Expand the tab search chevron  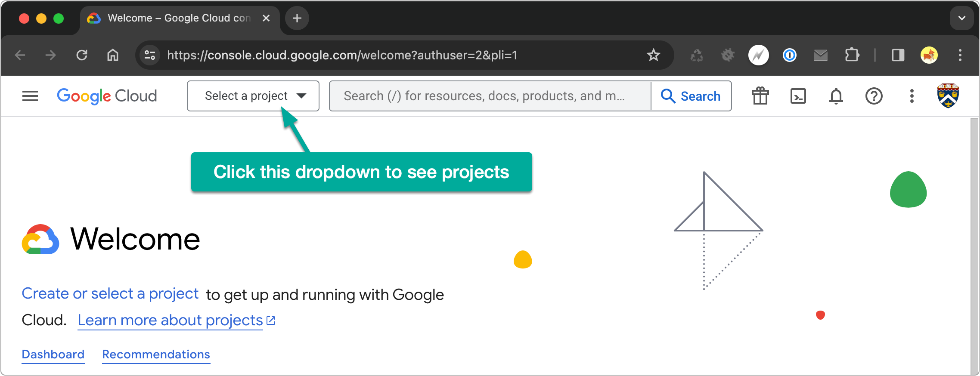pyautogui.click(x=962, y=18)
